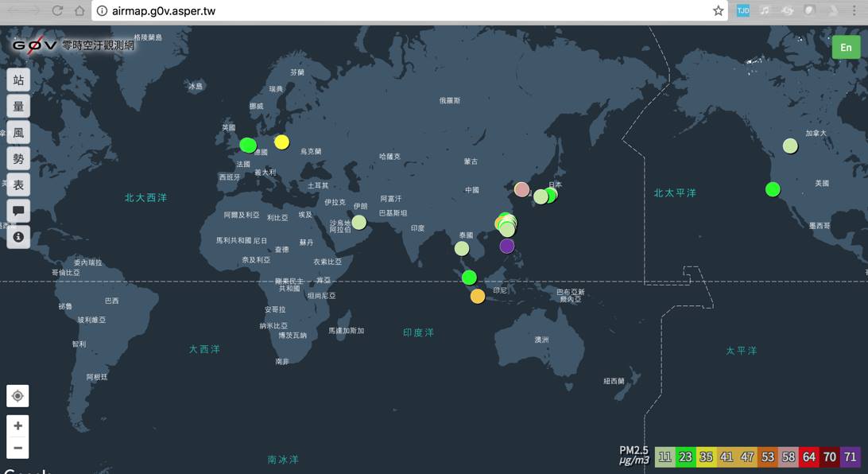Click the 北大西洋 ocean label
The height and width of the screenshot is (474, 868).
pos(145,198)
